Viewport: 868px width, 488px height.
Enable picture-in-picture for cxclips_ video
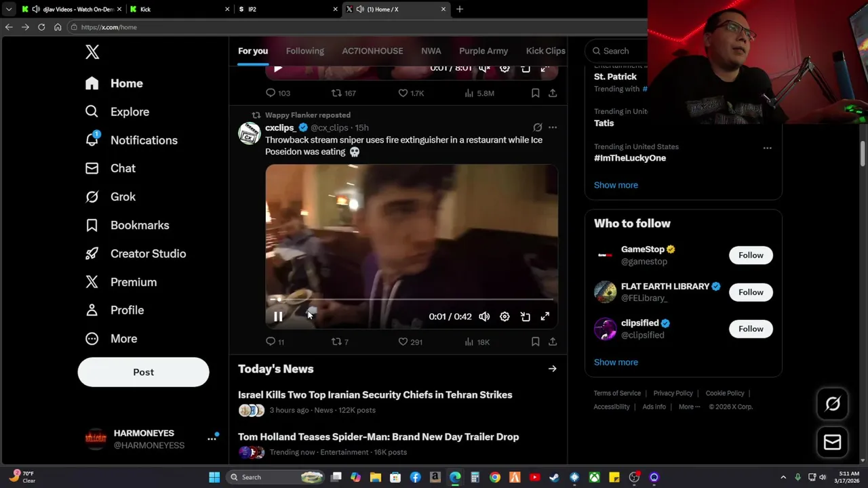(525, 317)
